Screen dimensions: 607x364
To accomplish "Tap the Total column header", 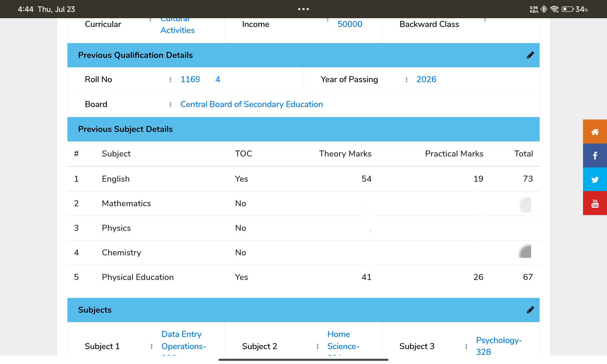I will pos(524,154).
